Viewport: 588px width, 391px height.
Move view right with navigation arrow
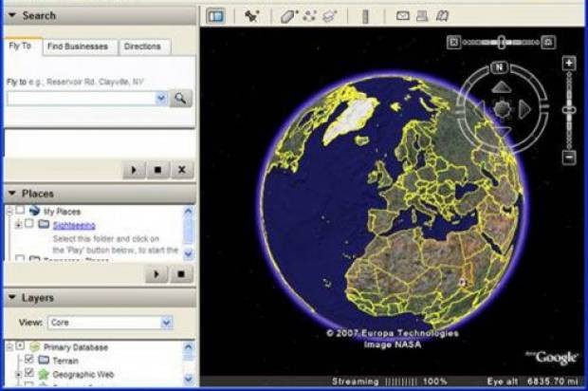point(524,109)
